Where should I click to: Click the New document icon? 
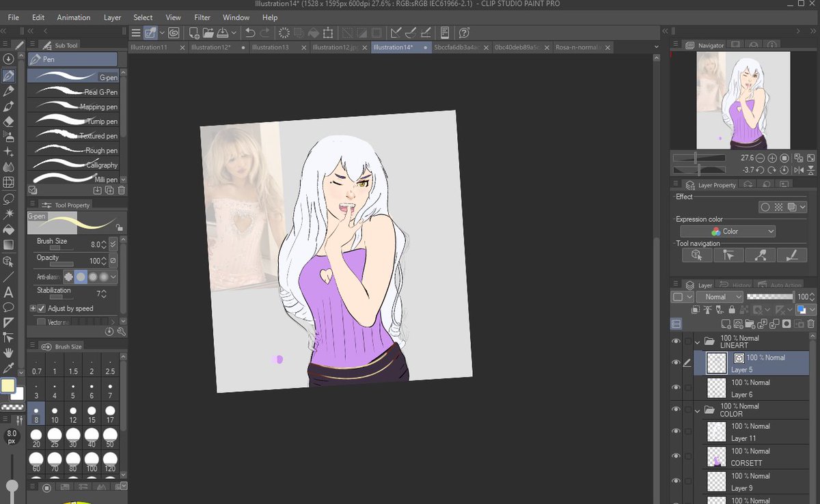(194, 32)
